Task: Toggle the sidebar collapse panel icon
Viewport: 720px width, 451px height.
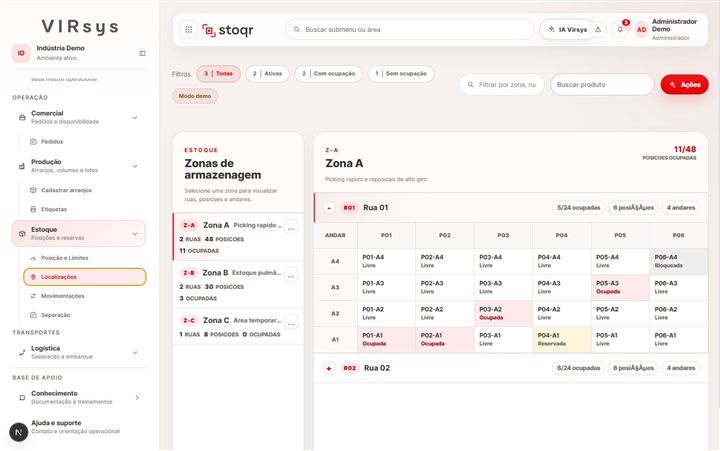Action: point(142,53)
